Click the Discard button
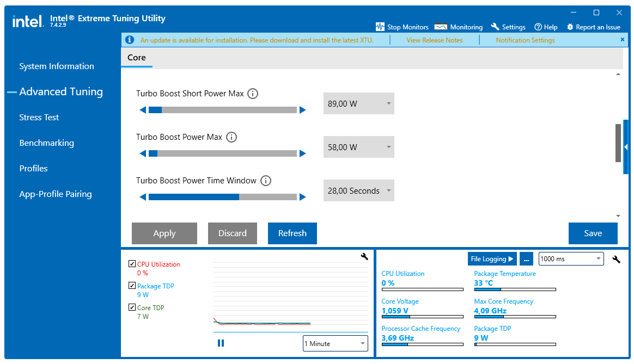634x364 pixels. pos(233,233)
